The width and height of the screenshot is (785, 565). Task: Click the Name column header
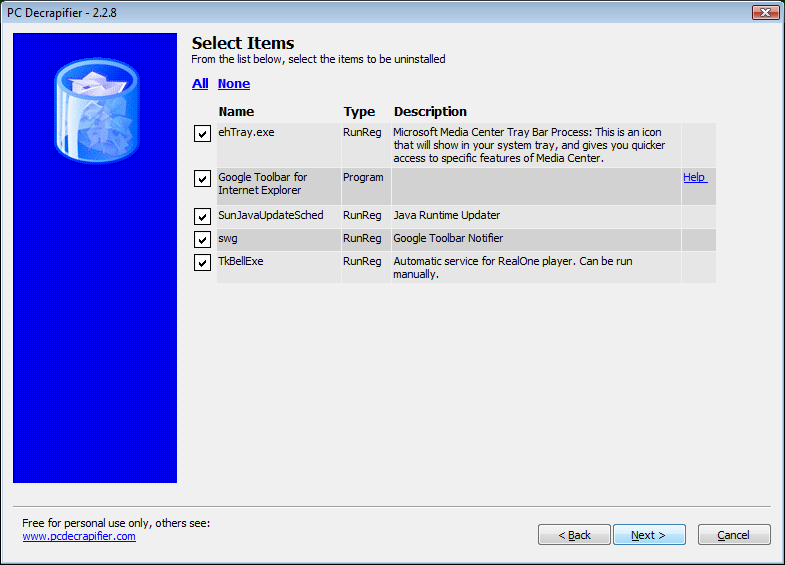click(236, 112)
